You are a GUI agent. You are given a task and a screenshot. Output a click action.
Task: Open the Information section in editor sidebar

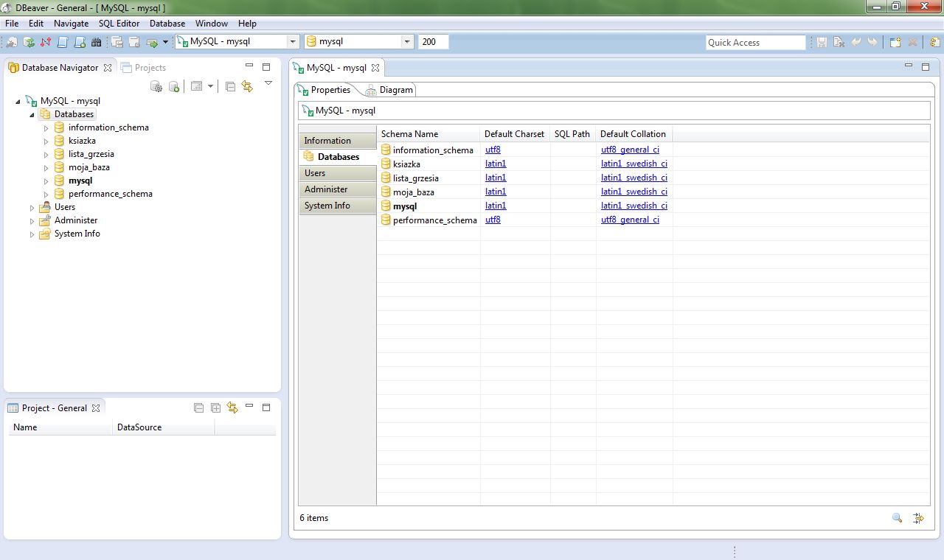click(337, 141)
